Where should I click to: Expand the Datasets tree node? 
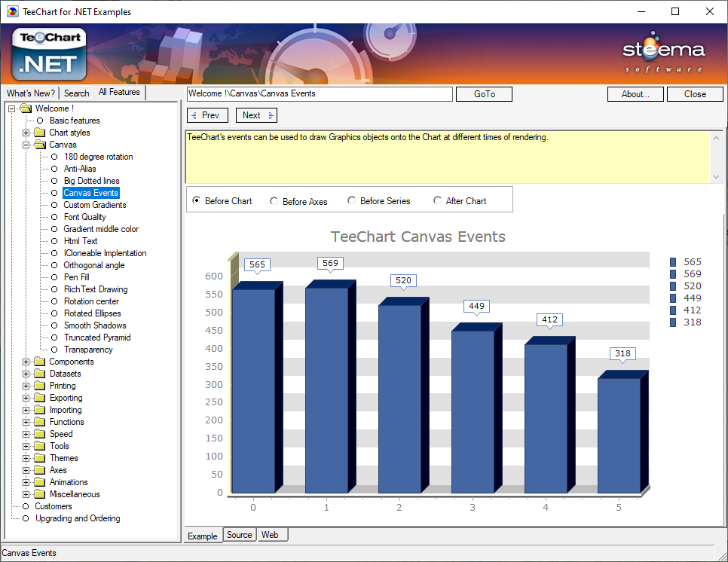[26, 374]
